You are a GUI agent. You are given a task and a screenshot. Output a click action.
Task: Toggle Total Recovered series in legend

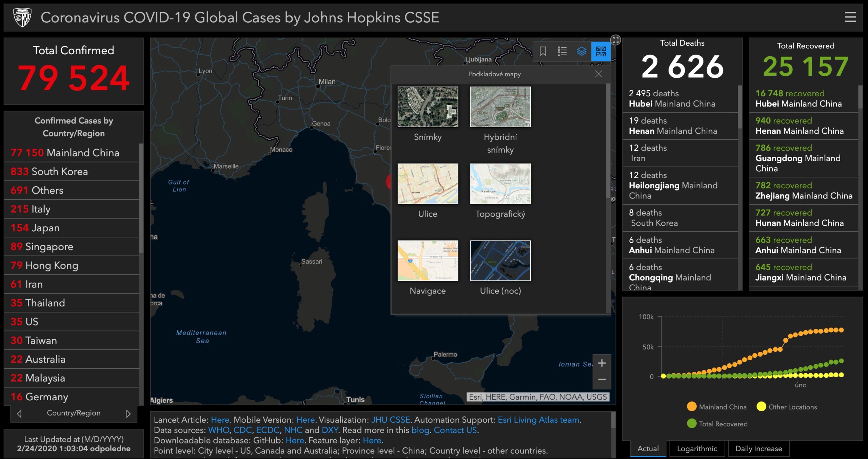pyautogui.click(x=717, y=424)
